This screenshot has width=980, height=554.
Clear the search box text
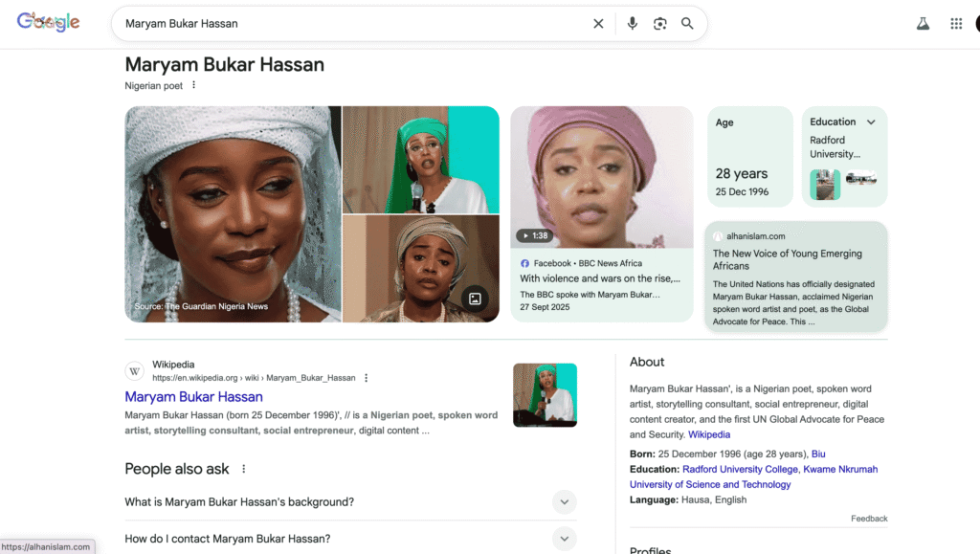tap(598, 24)
